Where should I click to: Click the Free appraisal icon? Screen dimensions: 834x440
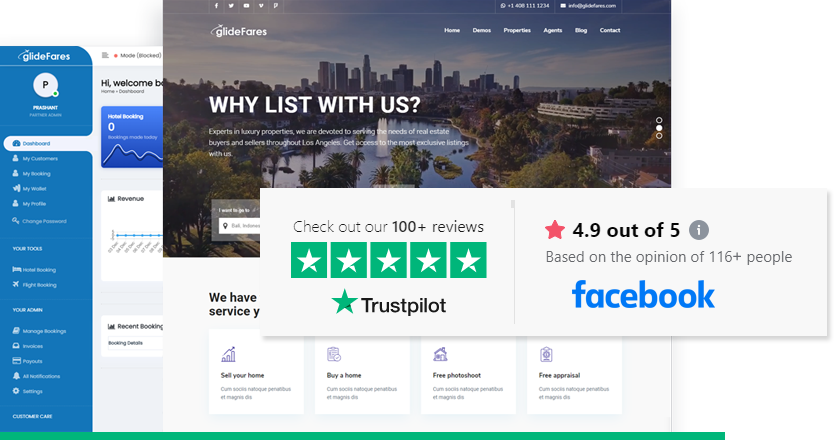click(x=546, y=354)
